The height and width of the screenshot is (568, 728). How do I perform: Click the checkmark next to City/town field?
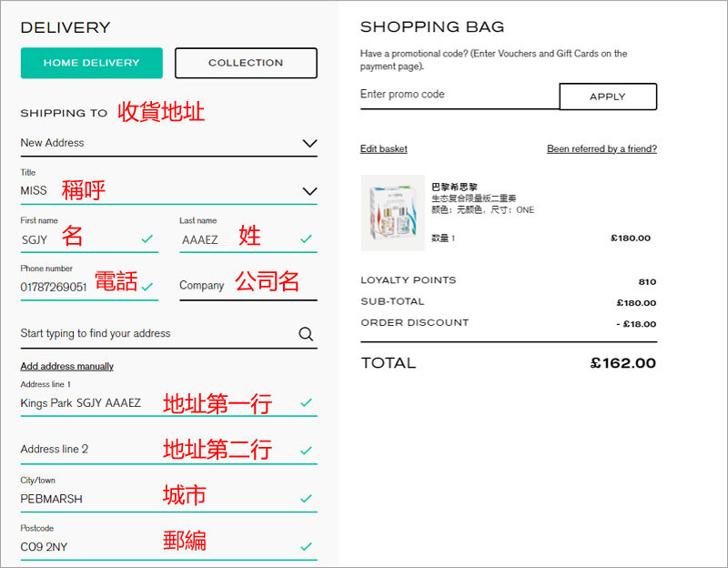point(306,499)
